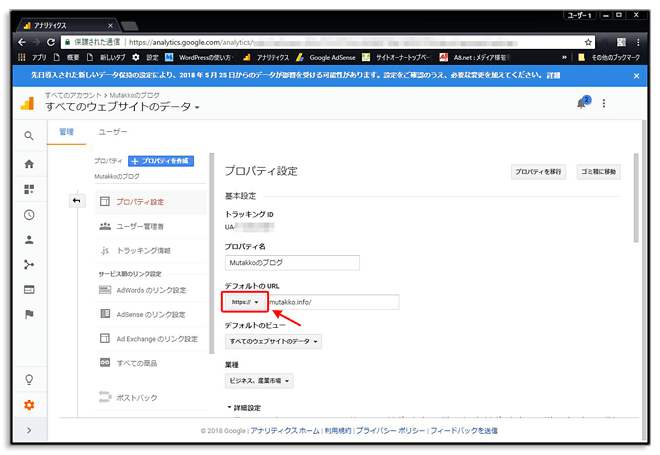
Task: Open アナリティクス bookmark in bookmarks bar
Action: [267, 57]
